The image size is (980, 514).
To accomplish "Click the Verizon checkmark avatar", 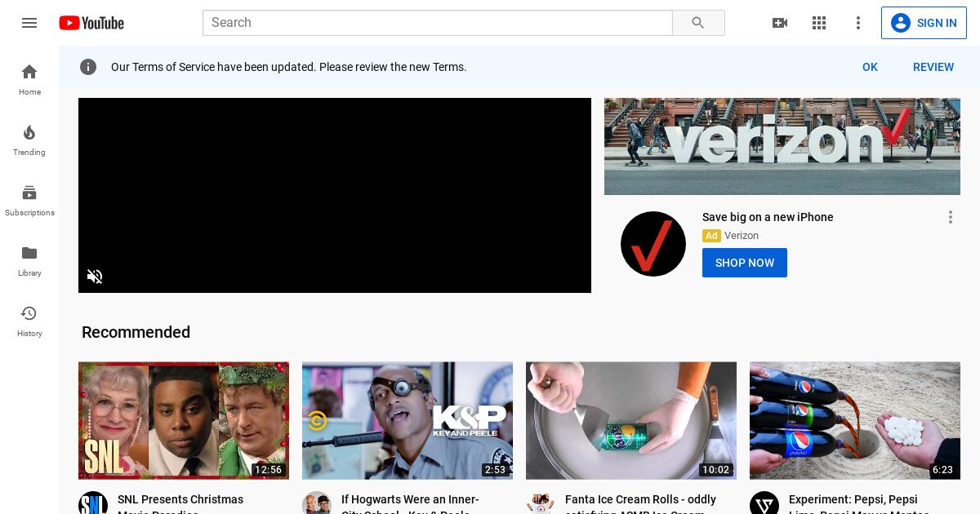I will pos(653,244).
